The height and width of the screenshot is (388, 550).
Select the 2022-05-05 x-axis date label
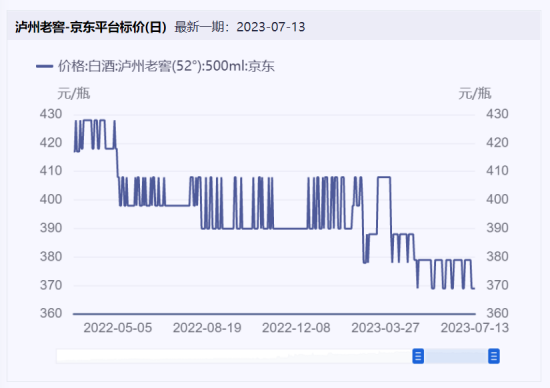[x=118, y=328]
